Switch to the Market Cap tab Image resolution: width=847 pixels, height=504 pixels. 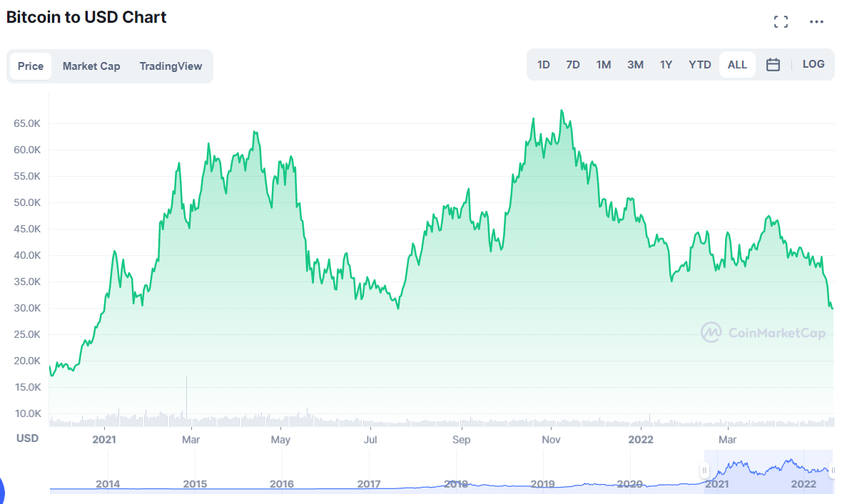click(91, 66)
